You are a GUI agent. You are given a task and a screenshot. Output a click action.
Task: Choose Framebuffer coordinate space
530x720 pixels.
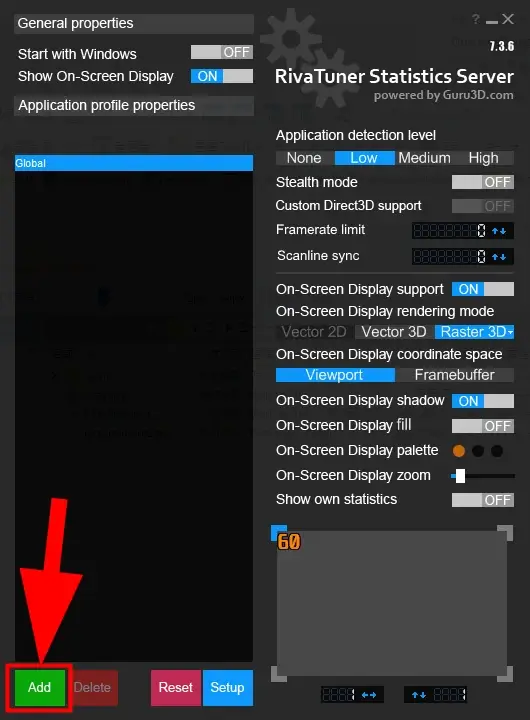454,375
